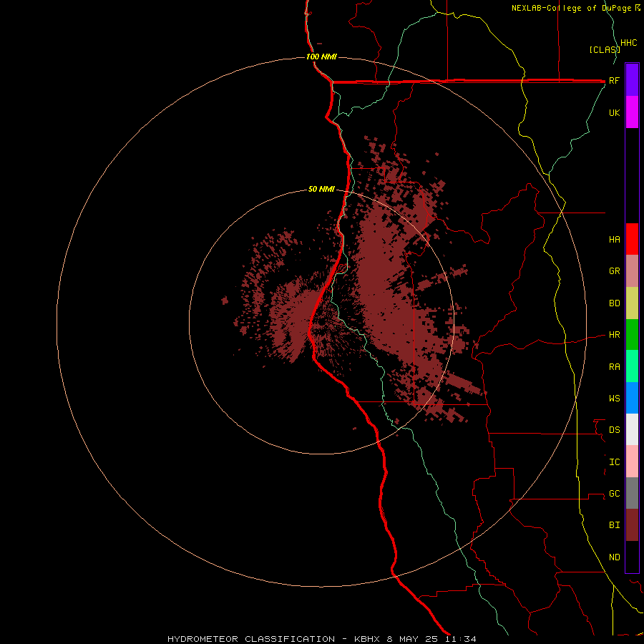Screen dimensions: 644x644
Task: Click the BD legend label
Action: click(x=615, y=303)
